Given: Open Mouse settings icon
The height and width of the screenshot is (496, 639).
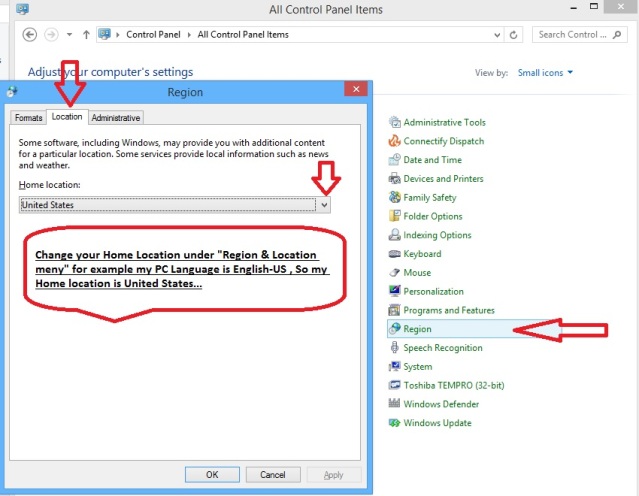Looking at the screenshot, I should [x=394, y=272].
